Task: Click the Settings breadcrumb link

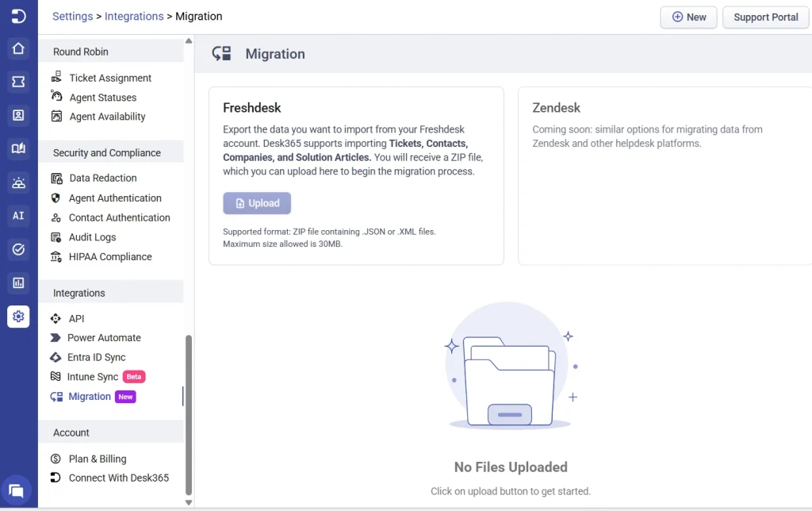Action: (x=72, y=16)
